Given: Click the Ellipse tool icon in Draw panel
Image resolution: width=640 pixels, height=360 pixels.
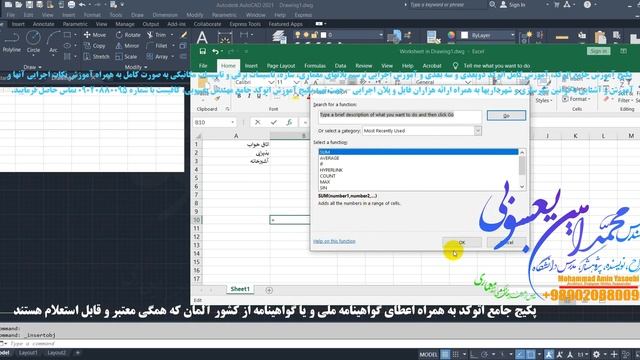Looking at the screenshot, I should 67,46.
